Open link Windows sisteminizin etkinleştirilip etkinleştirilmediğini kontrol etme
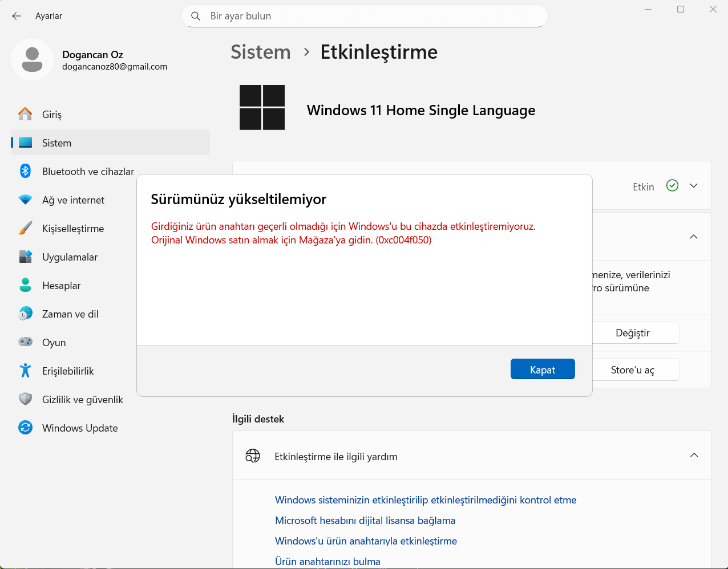The height and width of the screenshot is (569, 728). [426, 500]
